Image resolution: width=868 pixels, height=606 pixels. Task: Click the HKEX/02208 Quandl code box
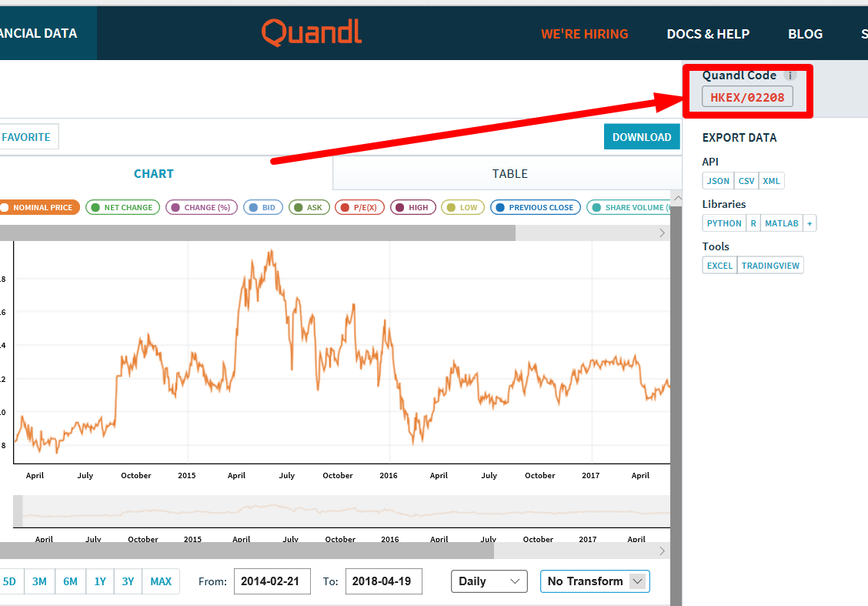point(747,97)
